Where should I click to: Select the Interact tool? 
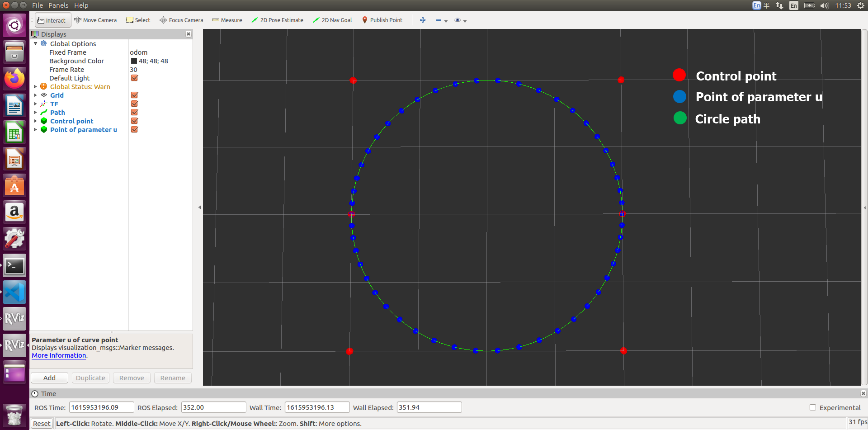click(x=53, y=20)
